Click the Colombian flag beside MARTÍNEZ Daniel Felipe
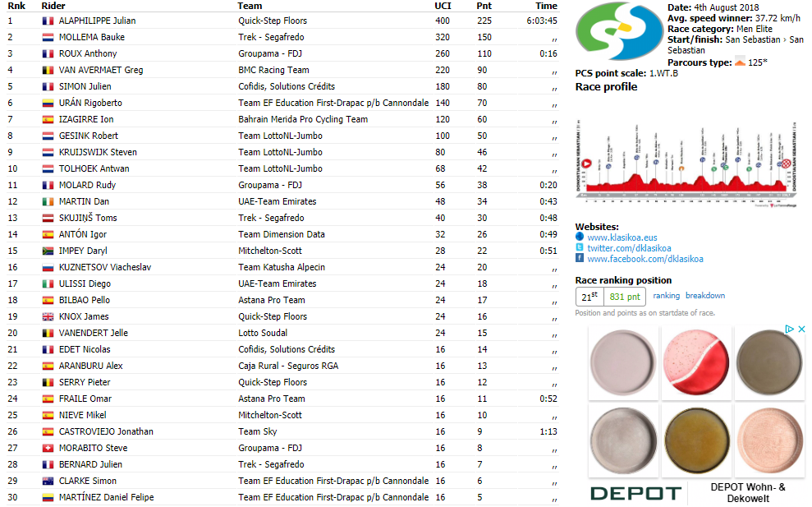Viewport: 812px width, 507px height. pos(48,498)
